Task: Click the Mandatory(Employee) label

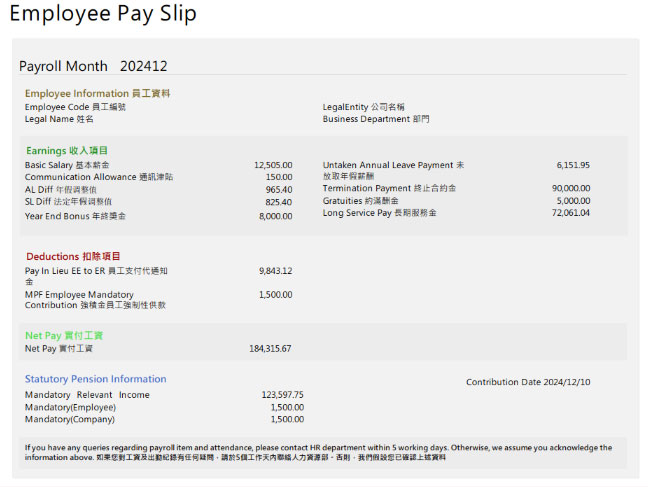Action: (70, 407)
